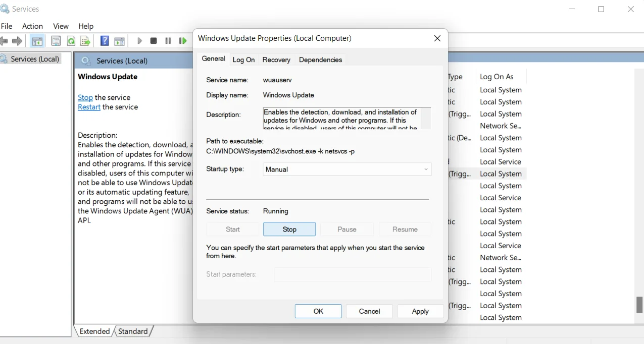Click OK to confirm the properties
This screenshot has width=644, height=344.
point(318,311)
